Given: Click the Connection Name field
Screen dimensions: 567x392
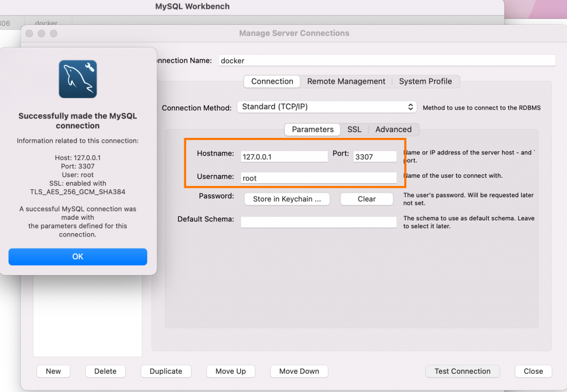Looking at the screenshot, I should (x=387, y=60).
